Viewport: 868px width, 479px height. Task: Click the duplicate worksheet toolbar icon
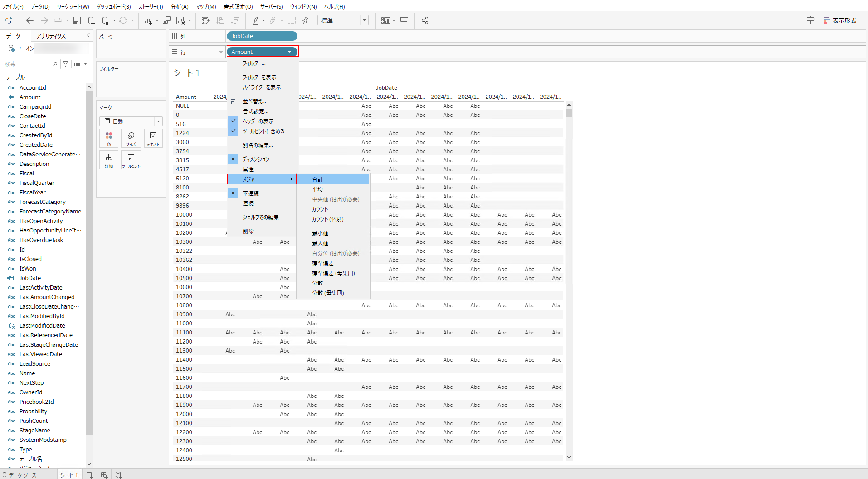point(166,20)
